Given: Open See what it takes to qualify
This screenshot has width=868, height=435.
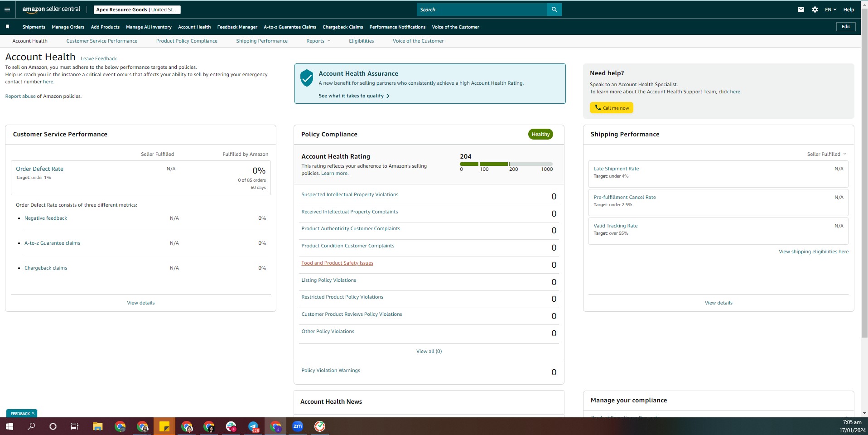Looking at the screenshot, I should coord(354,96).
